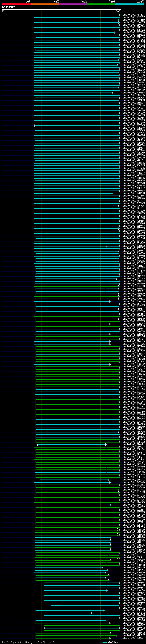The image size is (146, 644).
Task: Select label UniRef100_Q9ZSK0
Action: [134, 347]
